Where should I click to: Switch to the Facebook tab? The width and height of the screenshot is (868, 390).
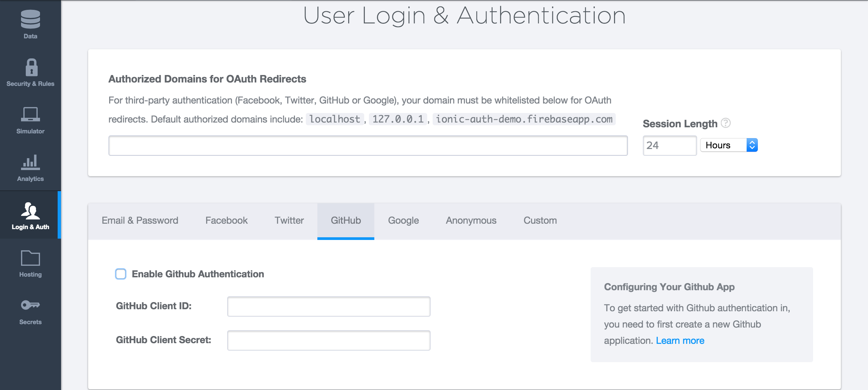pyautogui.click(x=226, y=221)
